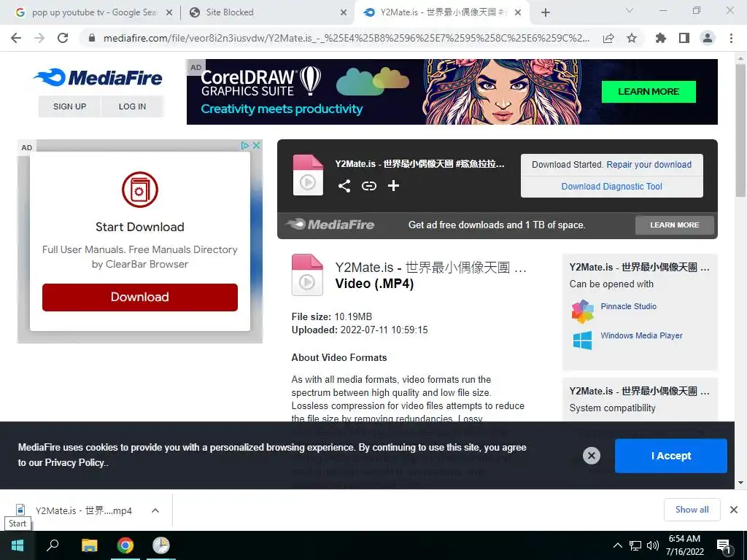Expand the downloaded mp4 file options chevron
Image resolution: width=747 pixels, height=560 pixels.
[x=155, y=510]
